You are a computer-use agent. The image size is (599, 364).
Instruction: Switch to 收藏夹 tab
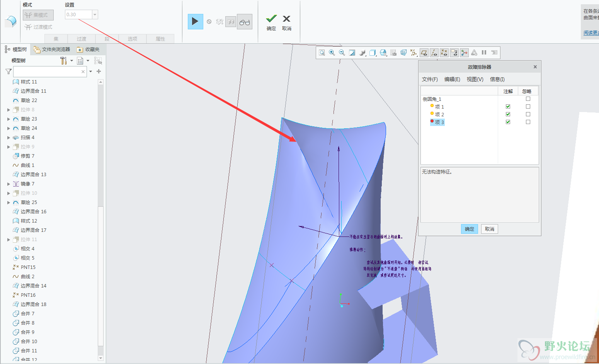tap(88, 49)
